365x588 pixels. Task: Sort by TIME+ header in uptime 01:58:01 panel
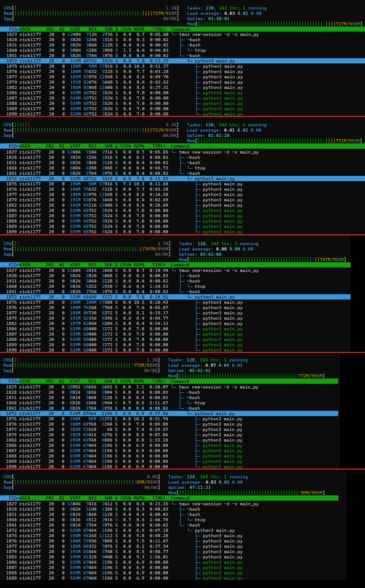(159, 29)
